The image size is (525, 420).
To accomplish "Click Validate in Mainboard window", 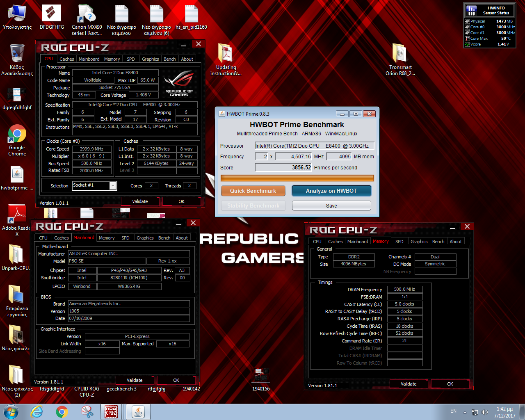I will tap(135, 380).
